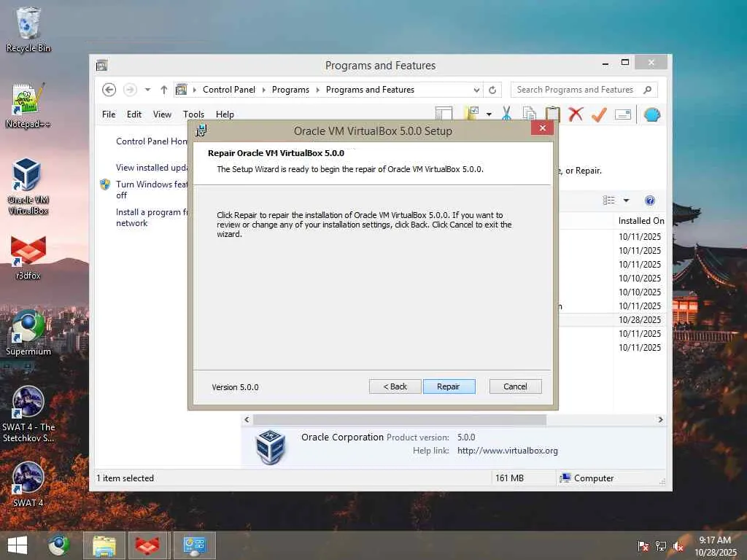Screen dimensions: 747x560
Task: Select the Oracle VM VirtualBox desktop shortcut
Action: click(x=28, y=186)
